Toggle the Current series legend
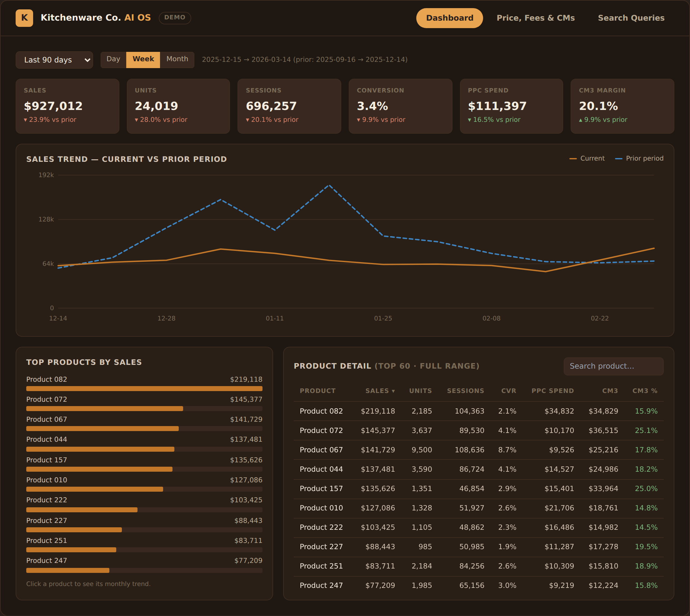 pyautogui.click(x=587, y=158)
